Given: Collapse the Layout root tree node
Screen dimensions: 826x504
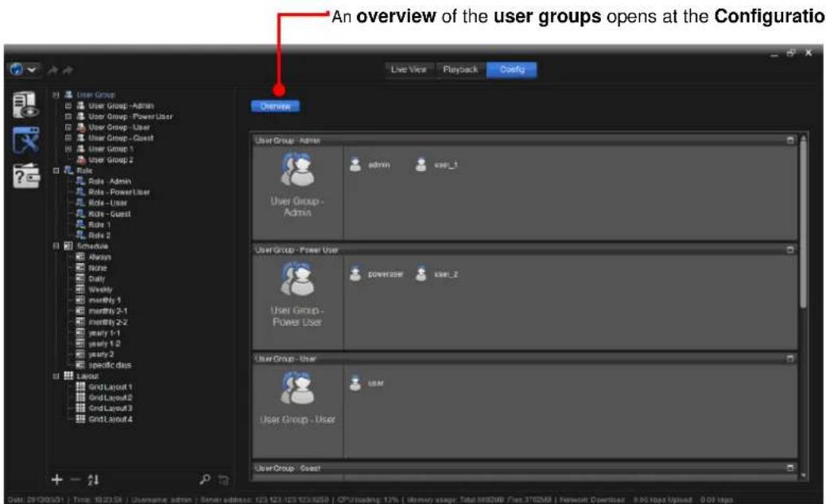Looking at the screenshot, I should [56, 376].
